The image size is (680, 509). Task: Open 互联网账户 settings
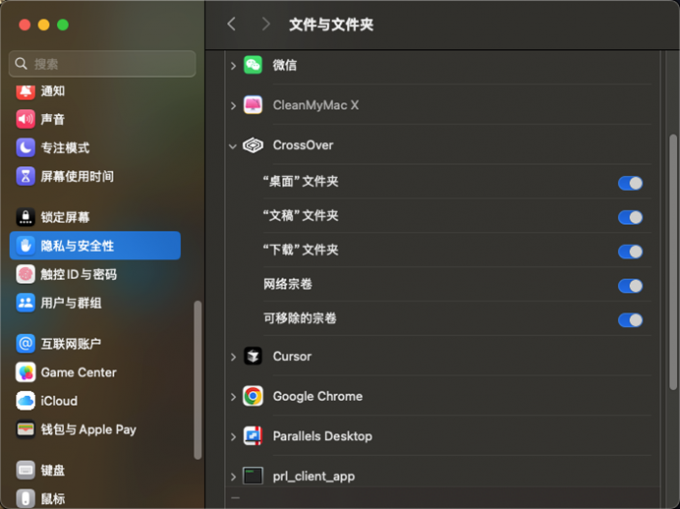click(x=95, y=344)
